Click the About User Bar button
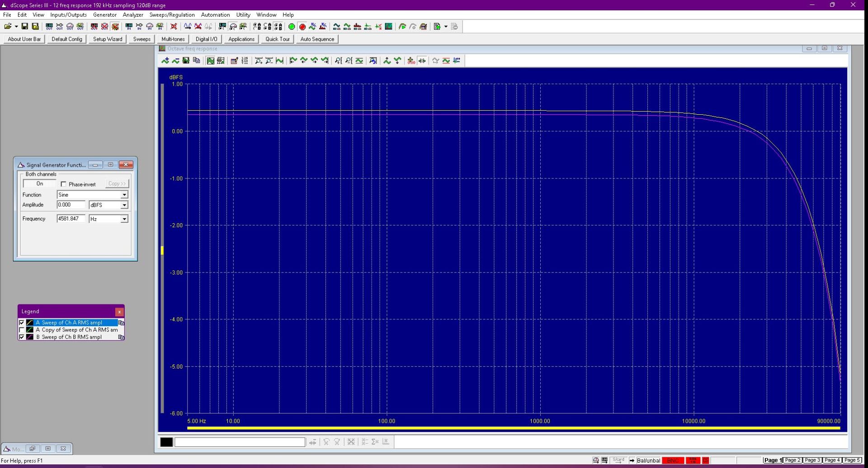This screenshot has width=868, height=468. click(24, 39)
